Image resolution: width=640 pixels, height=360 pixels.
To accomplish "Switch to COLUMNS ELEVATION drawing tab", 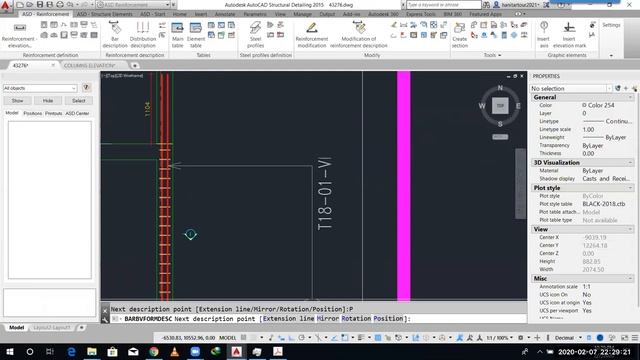I will (x=89, y=65).
